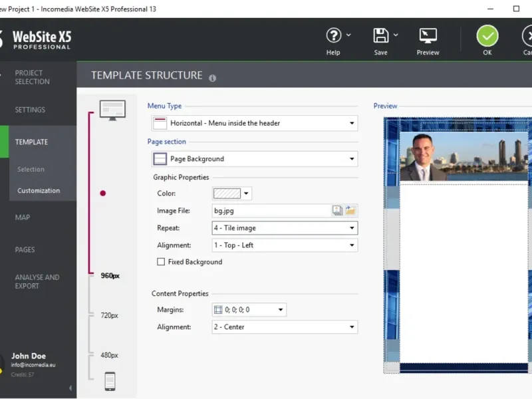Expand the Help dropdown arrow
This screenshot has height=399, width=532.
[x=348, y=35]
